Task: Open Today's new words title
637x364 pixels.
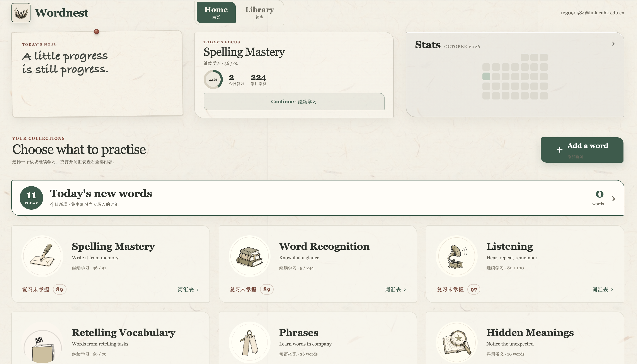Action: pyautogui.click(x=101, y=193)
